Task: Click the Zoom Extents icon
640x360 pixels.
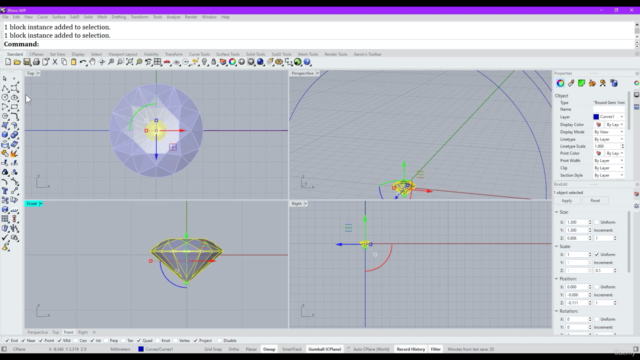Action: [129, 62]
